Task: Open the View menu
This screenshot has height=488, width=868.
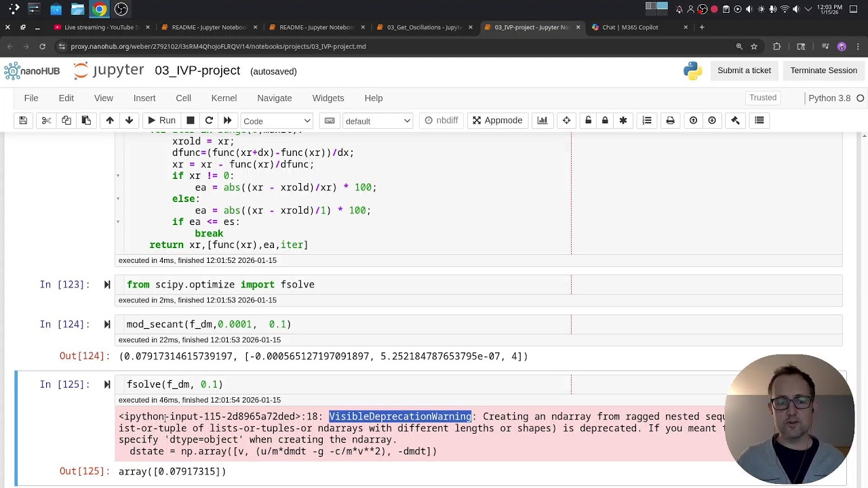Action: coord(104,98)
